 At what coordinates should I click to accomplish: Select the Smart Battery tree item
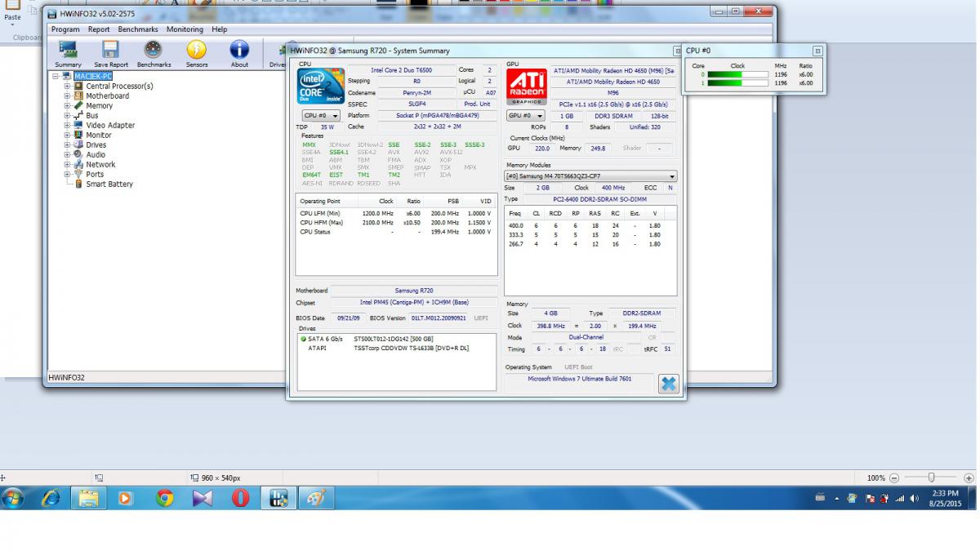pyautogui.click(x=109, y=184)
